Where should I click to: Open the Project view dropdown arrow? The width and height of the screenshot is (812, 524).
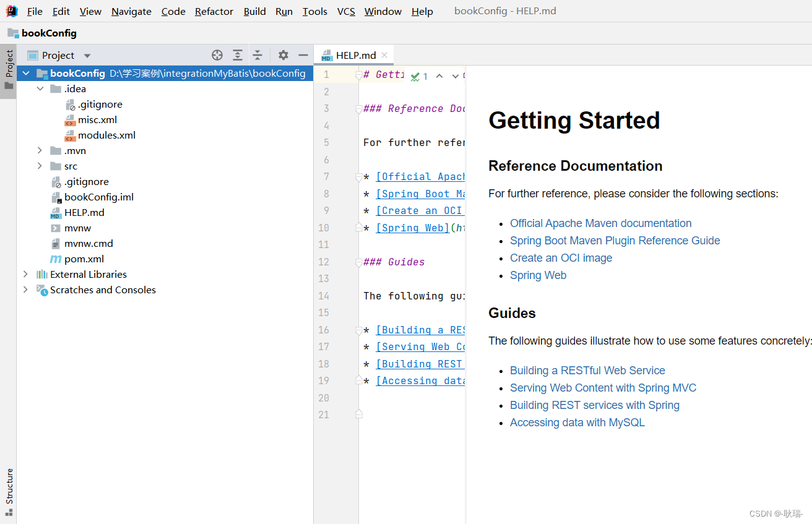(87, 56)
